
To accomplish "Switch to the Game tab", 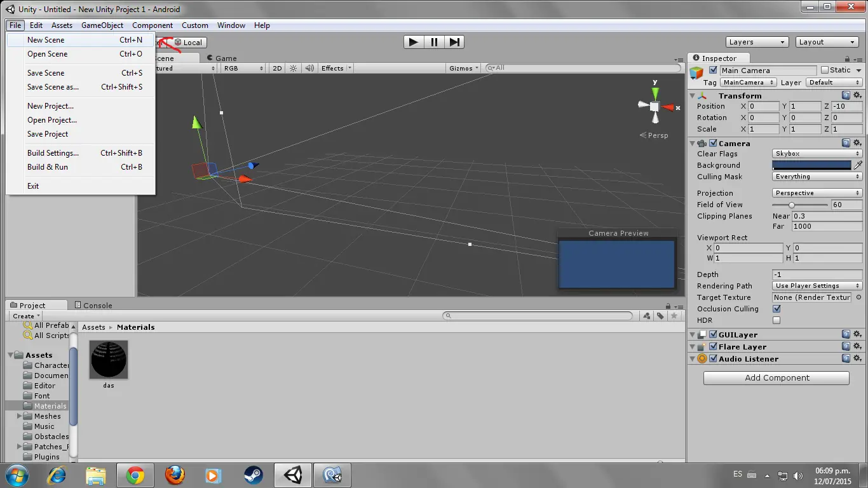I will click(x=222, y=58).
